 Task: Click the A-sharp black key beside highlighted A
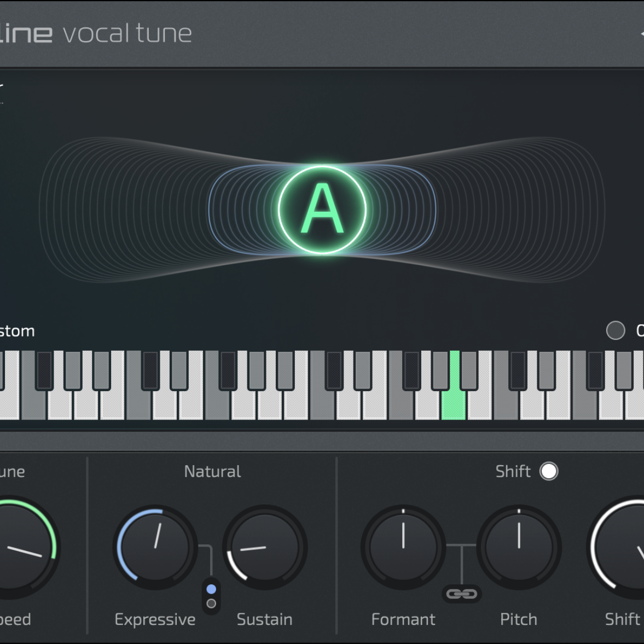tap(468, 370)
